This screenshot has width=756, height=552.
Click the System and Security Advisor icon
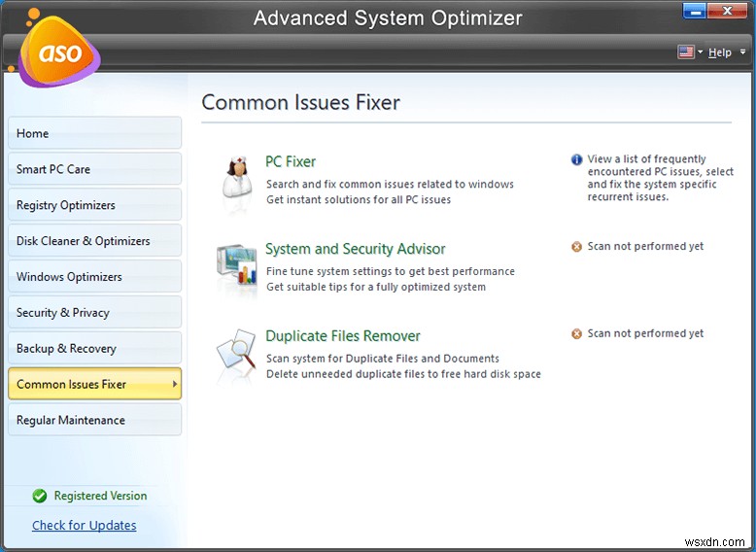click(235, 265)
